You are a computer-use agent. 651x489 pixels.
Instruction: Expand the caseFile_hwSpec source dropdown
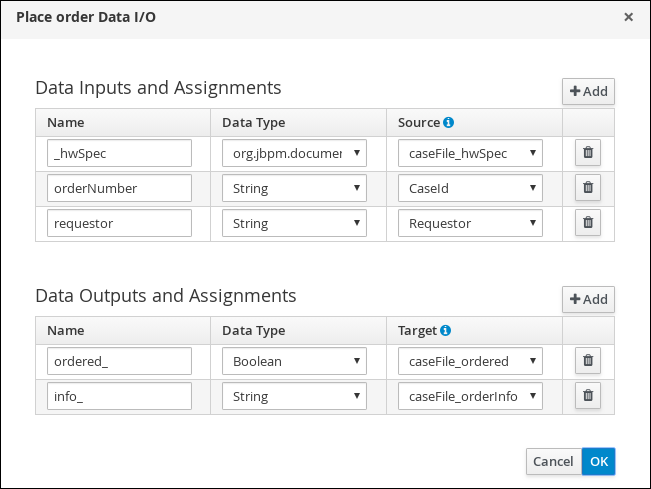[x=470, y=154]
